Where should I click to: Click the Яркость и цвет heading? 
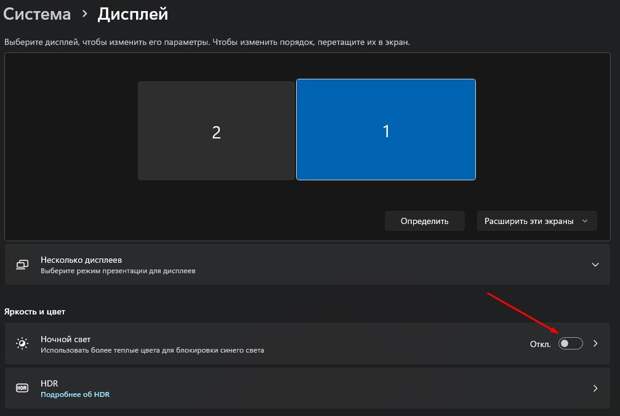[x=34, y=312]
